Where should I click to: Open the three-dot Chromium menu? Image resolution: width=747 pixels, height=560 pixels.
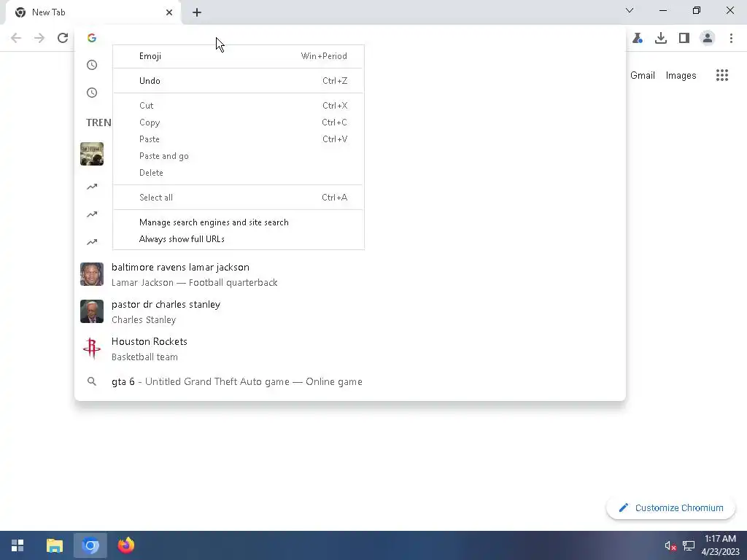tap(731, 38)
